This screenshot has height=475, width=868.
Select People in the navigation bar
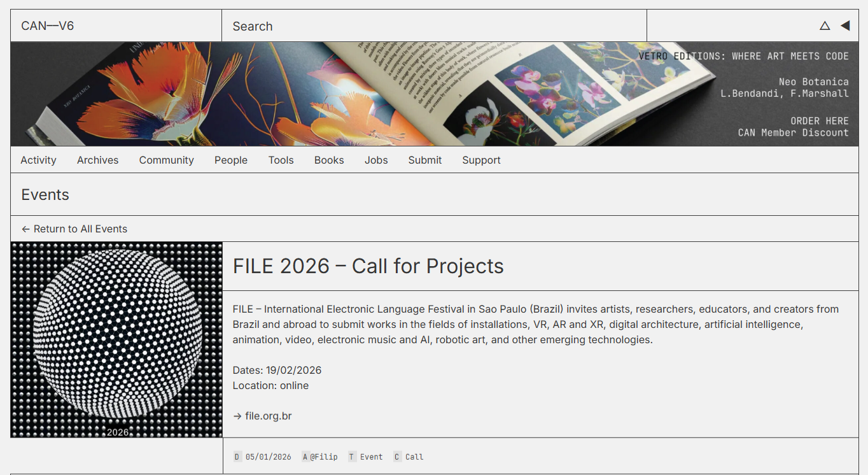tap(230, 160)
